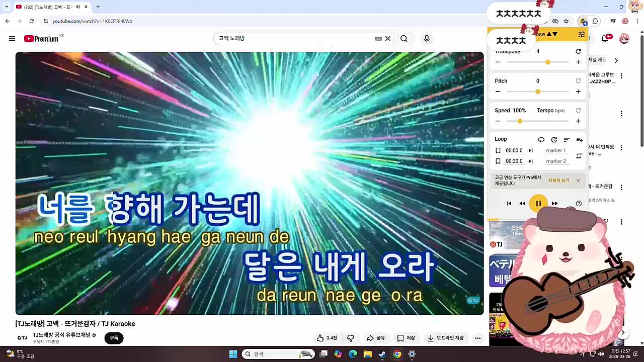The image size is (644, 362).
Task: Lower Pitch with the minus button
Action: (498, 92)
